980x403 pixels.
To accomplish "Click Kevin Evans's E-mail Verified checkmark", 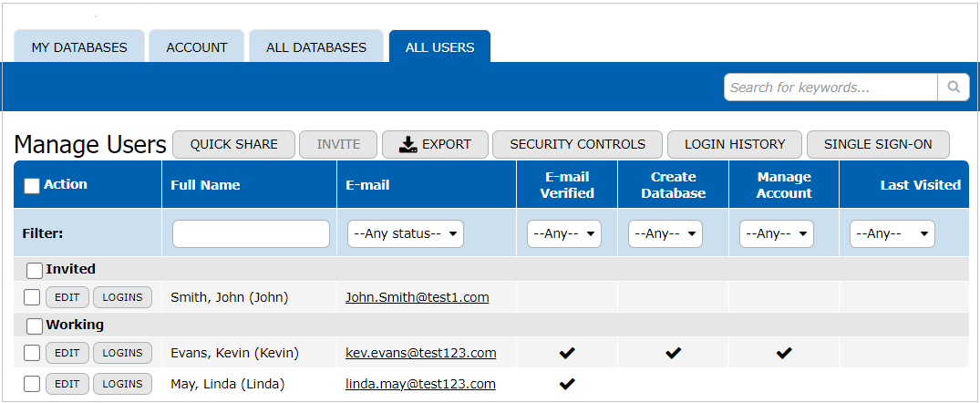I will pos(567,353).
